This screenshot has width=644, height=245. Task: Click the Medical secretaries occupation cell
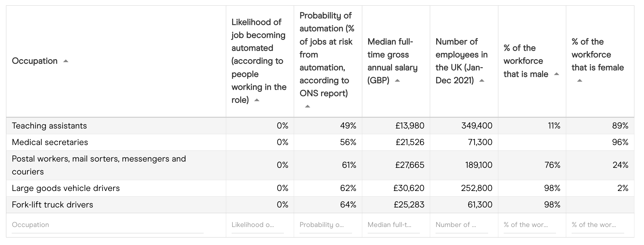50,142
